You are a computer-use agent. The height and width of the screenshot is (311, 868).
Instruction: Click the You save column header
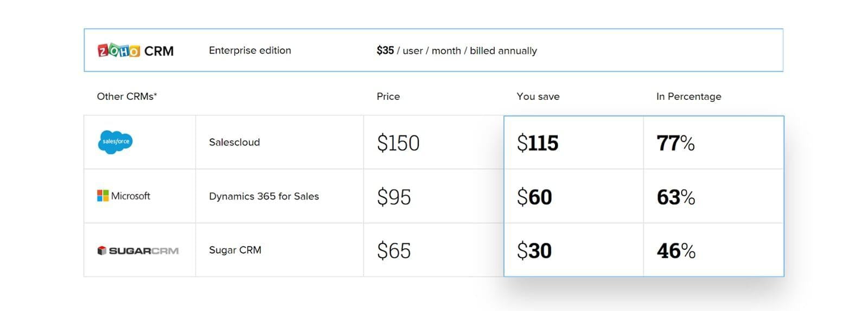tap(538, 96)
